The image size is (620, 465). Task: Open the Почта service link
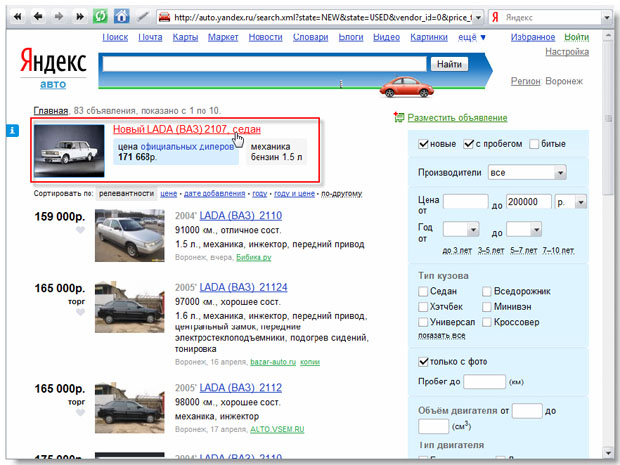point(150,37)
